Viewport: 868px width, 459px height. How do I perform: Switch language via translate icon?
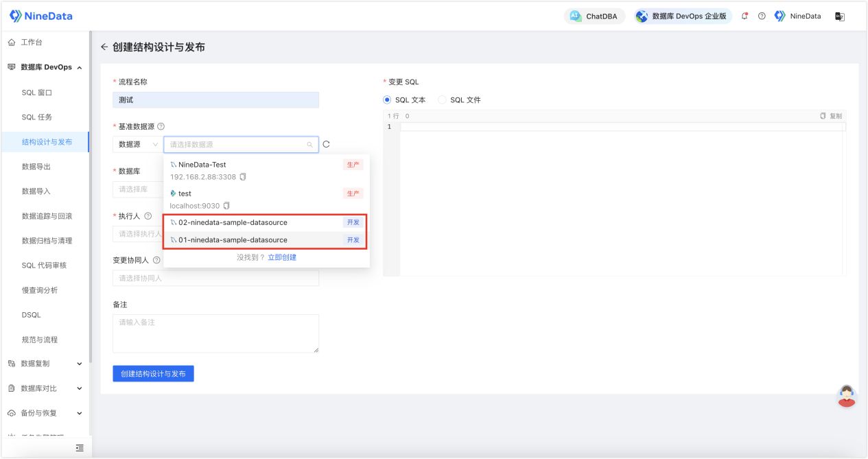coord(839,16)
